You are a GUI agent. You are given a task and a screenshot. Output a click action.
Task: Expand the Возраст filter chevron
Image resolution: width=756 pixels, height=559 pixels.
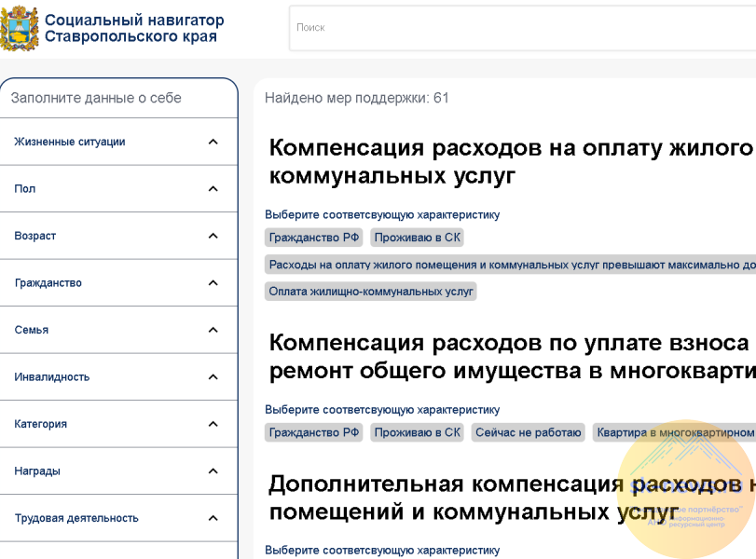pyautogui.click(x=213, y=236)
